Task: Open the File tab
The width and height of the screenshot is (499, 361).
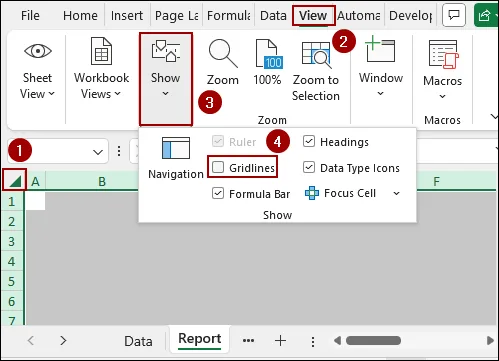Action: pos(30,15)
